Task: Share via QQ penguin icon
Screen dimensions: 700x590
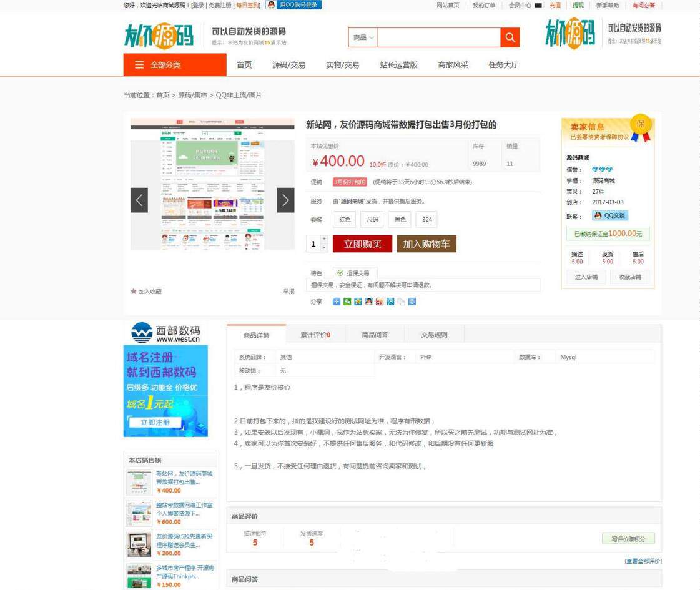Action: (369, 302)
